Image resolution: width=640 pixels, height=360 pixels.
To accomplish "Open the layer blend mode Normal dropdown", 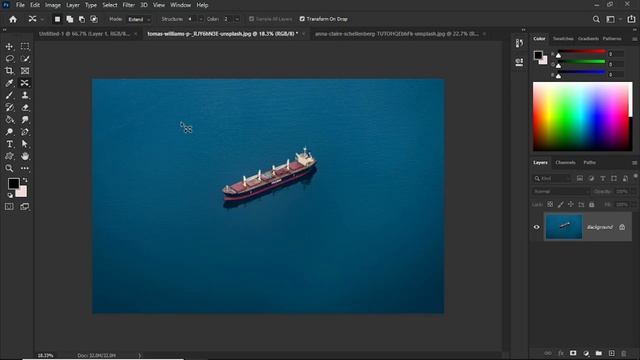I will pos(561,191).
